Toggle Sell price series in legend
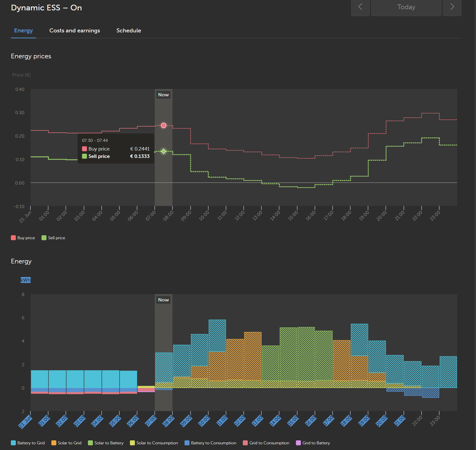476x450 pixels. [54, 238]
